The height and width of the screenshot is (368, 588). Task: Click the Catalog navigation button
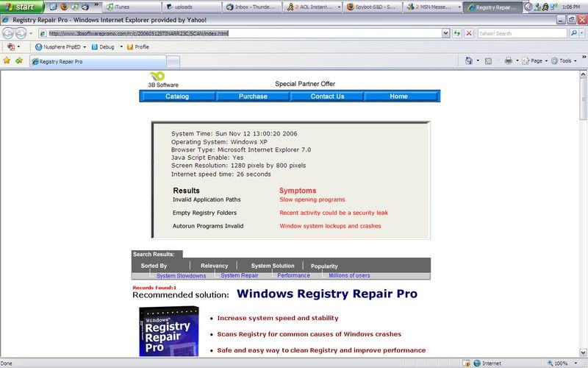coord(177,96)
